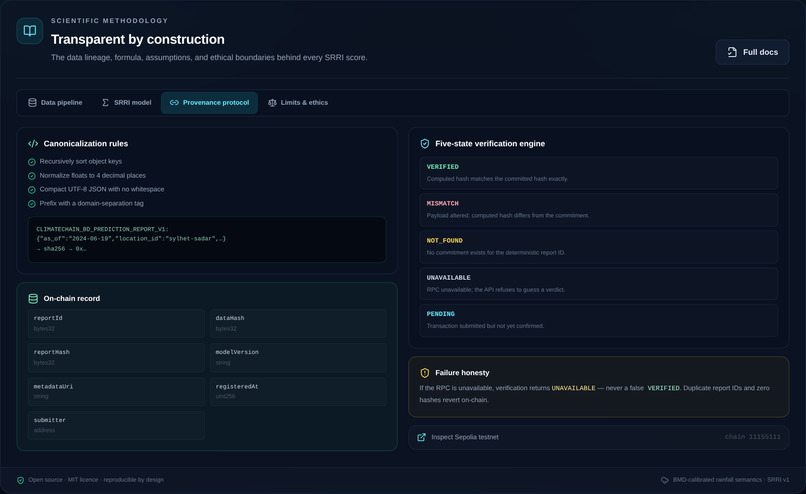Select the NOT_FOUND state row
Viewport: 806px width, 494px height.
[x=598, y=247]
